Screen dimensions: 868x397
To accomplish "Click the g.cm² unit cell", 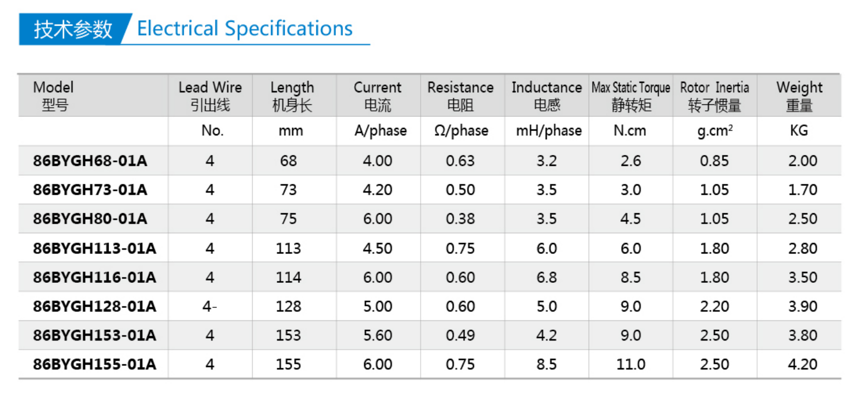I will click(x=715, y=131).
